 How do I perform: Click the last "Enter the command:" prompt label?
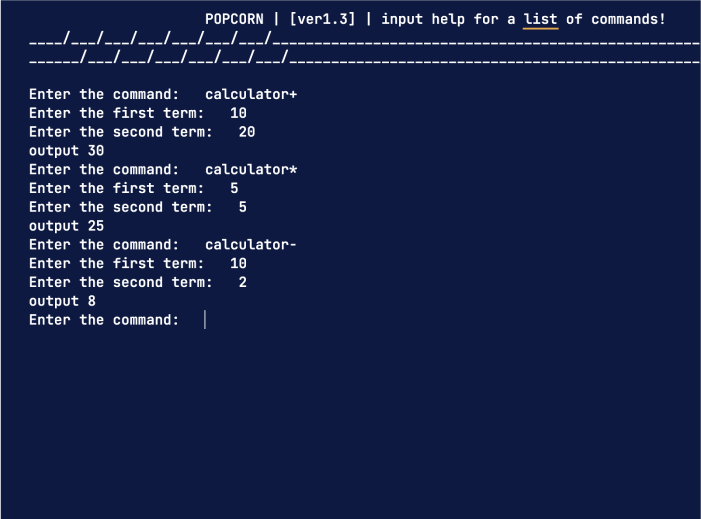[x=104, y=320]
